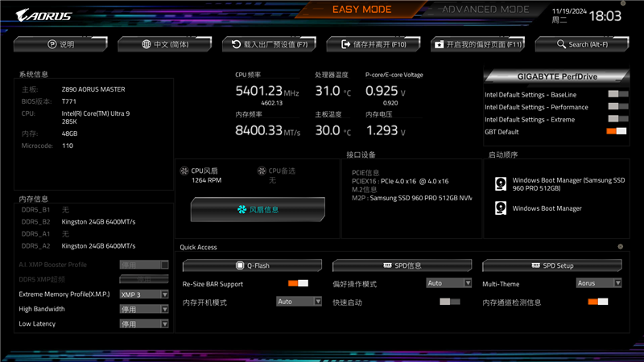The width and height of the screenshot is (644, 362).
Task: Click the disk icon beside second Windows Boot Manager
Action: tap(501, 208)
